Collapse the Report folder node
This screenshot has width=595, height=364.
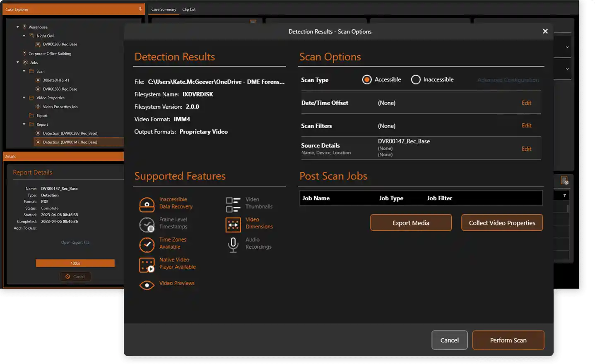(24, 124)
